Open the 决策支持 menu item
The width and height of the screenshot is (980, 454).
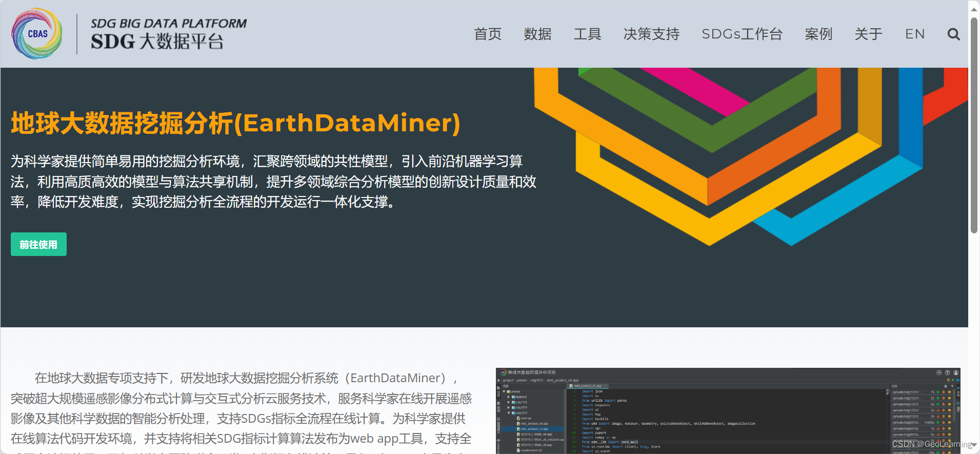pos(651,34)
